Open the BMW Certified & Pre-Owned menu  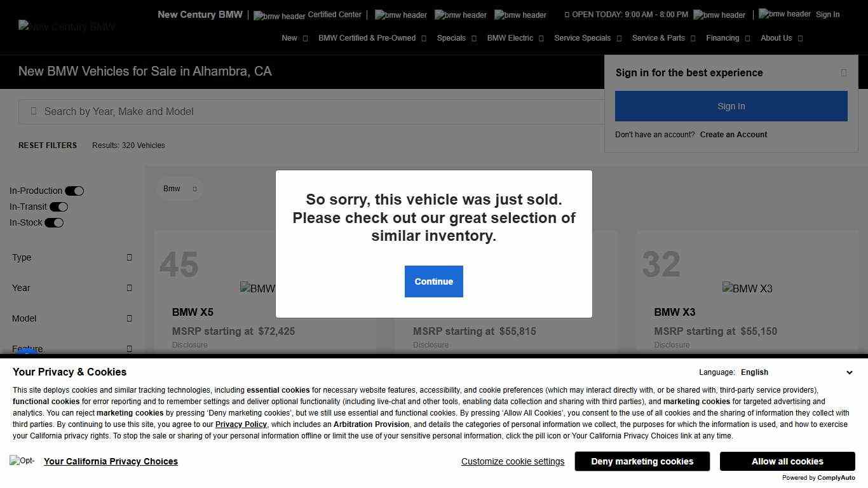tap(372, 38)
